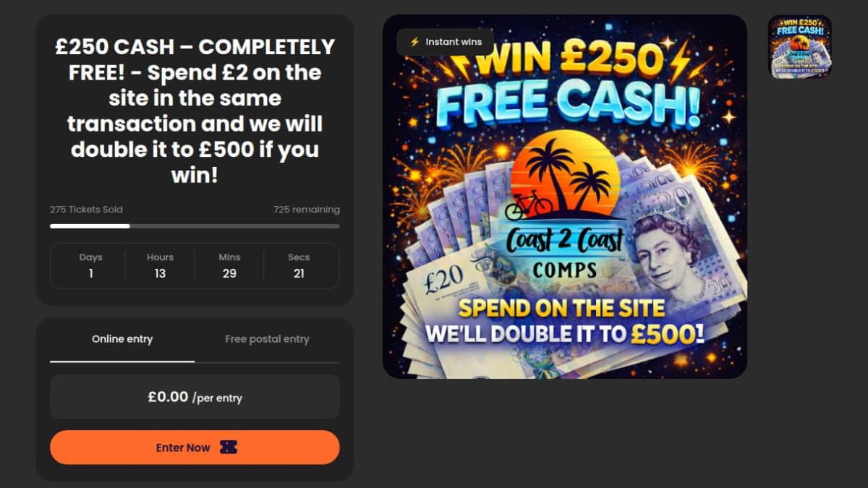Click the lightning bolt Instant wins icon
Screen dimensions: 868x488
(x=414, y=42)
